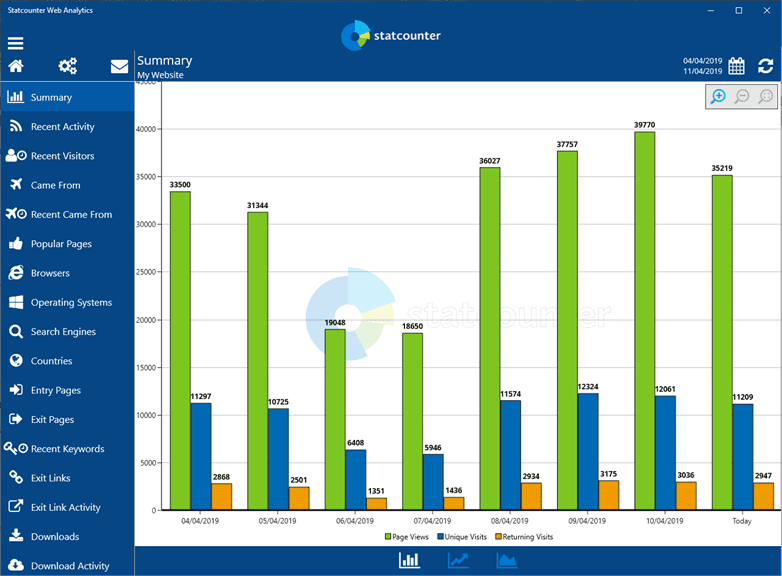Open Recent Activity in the sidebar
The image size is (782, 576).
pyautogui.click(x=62, y=127)
